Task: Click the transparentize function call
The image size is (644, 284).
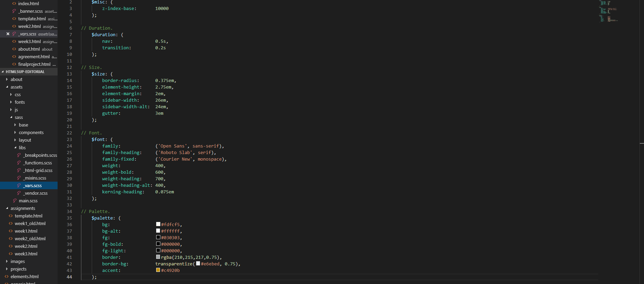Action: [174, 264]
